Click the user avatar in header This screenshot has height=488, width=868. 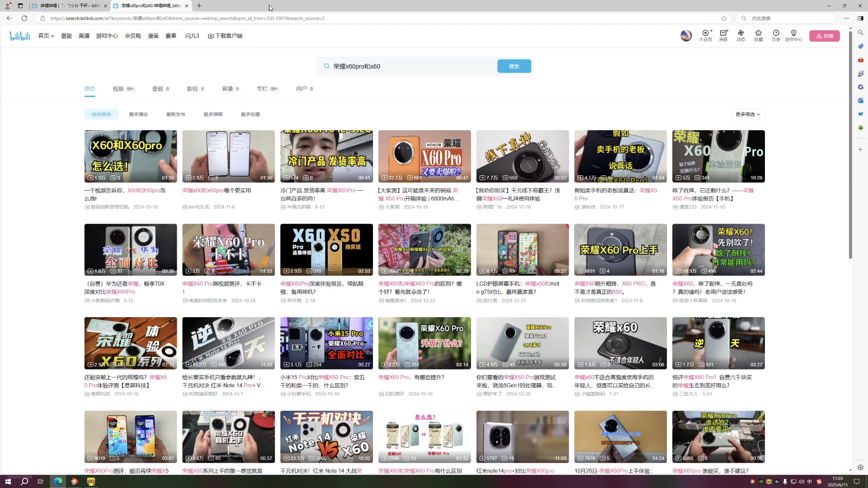(686, 36)
